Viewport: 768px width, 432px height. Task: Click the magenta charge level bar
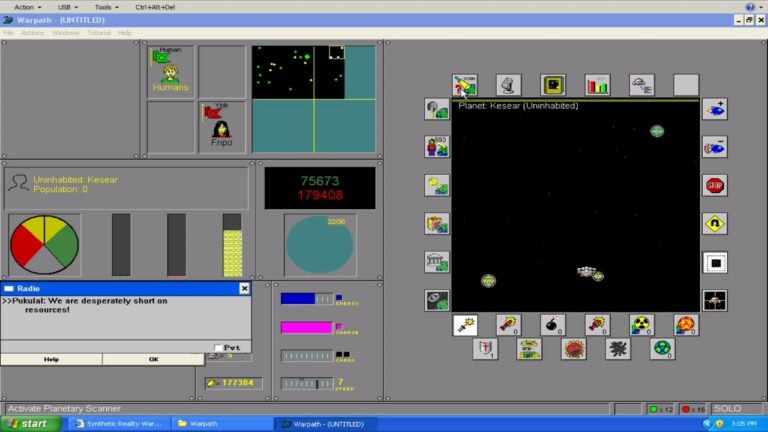click(x=307, y=327)
